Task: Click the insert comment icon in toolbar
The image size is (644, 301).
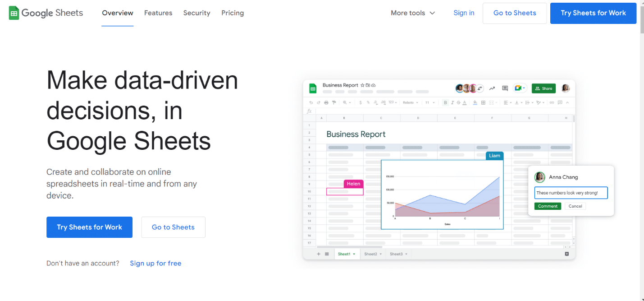Action: click(x=560, y=102)
